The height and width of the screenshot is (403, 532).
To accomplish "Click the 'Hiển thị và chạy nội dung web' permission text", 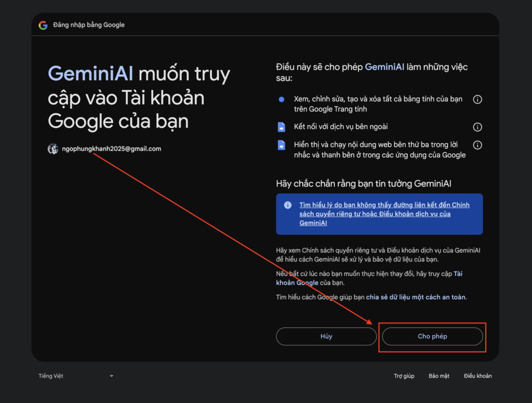I will coord(380,150).
